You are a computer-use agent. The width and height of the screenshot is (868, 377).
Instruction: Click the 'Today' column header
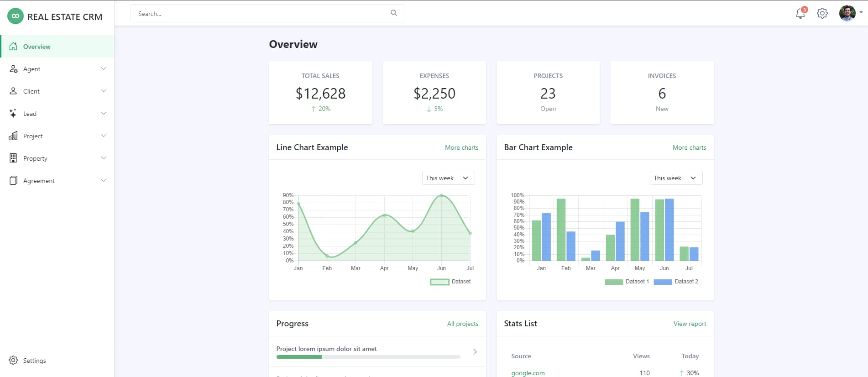(690, 356)
